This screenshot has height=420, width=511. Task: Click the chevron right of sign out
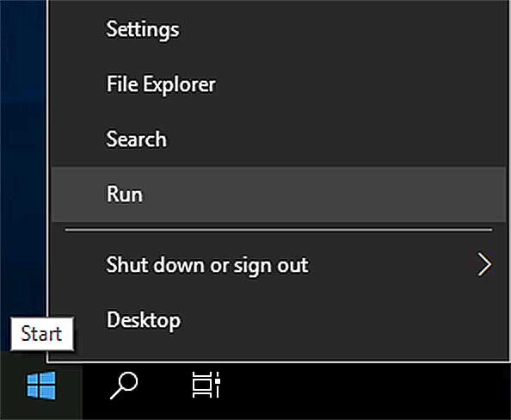coord(484,264)
